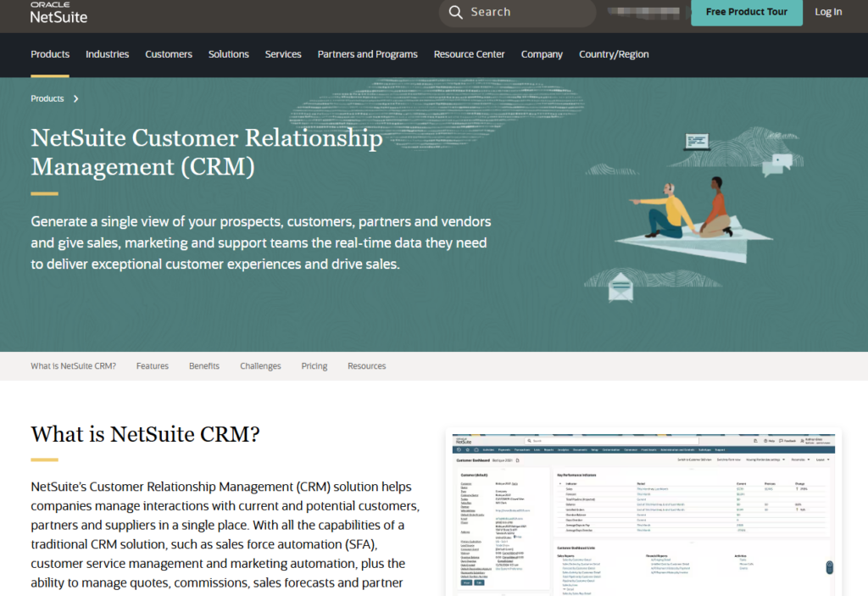
Task: Jump to the Benefits section
Action: pyautogui.click(x=203, y=366)
